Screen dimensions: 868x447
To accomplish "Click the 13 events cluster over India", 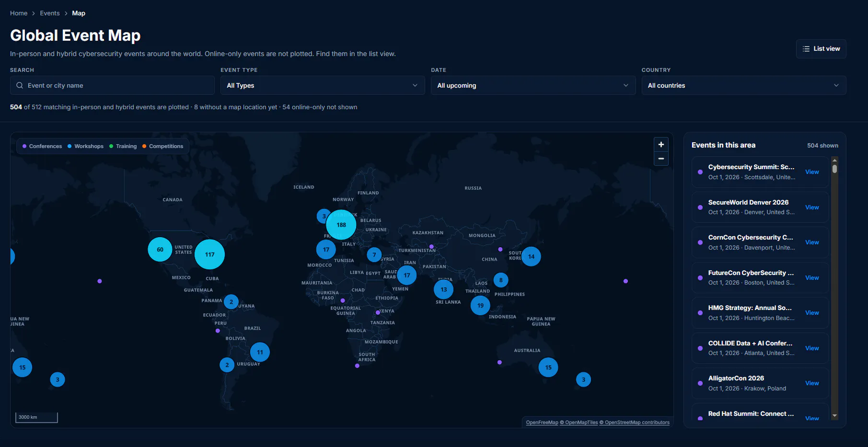I will [444, 289].
